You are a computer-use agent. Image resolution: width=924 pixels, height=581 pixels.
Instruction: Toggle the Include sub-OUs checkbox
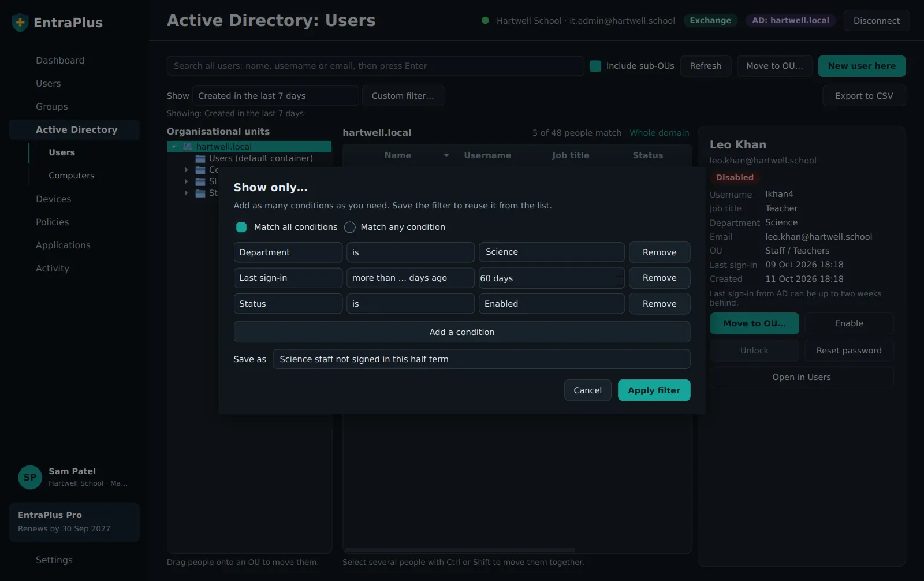[x=595, y=66]
